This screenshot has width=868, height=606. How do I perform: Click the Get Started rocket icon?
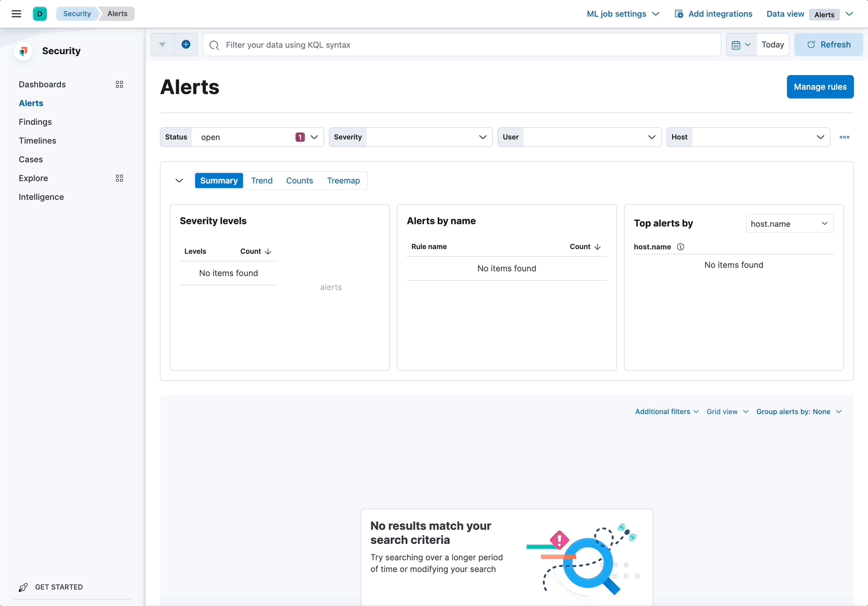(23, 587)
